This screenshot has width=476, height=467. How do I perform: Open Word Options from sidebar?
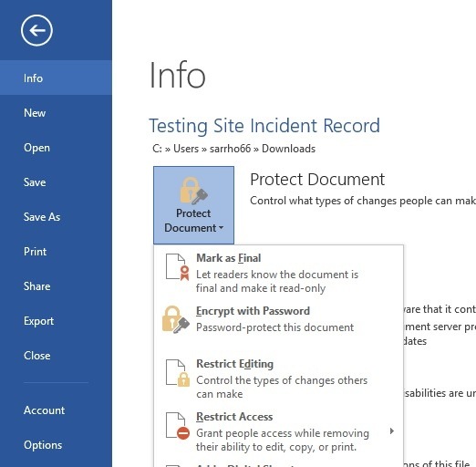point(56,445)
